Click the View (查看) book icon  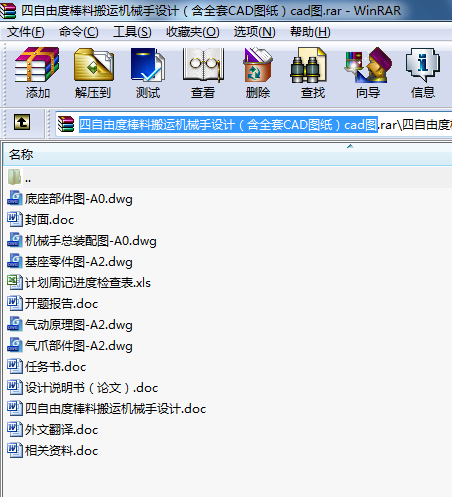203,73
